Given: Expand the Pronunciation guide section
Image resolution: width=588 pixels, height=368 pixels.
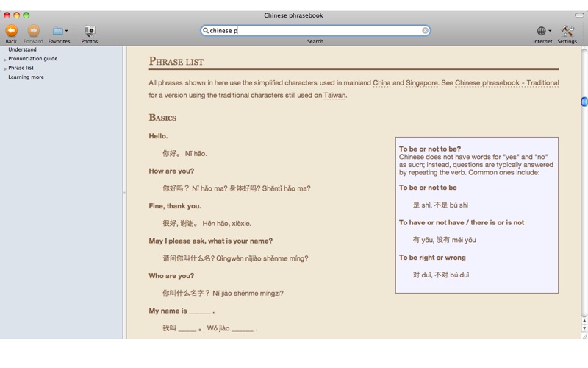Looking at the screenshot, I should click(5, 60).
